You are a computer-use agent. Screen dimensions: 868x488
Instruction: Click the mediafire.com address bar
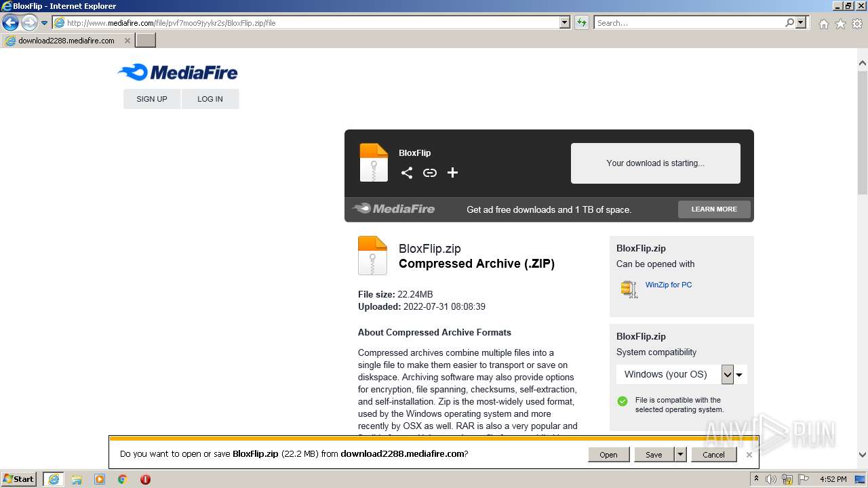(305, 23)
